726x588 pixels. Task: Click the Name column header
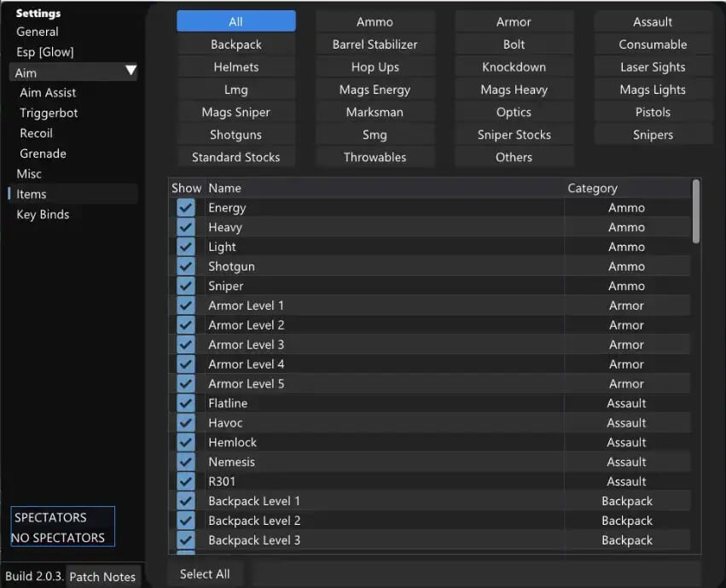pyautogui.click(x=225, y=188)
